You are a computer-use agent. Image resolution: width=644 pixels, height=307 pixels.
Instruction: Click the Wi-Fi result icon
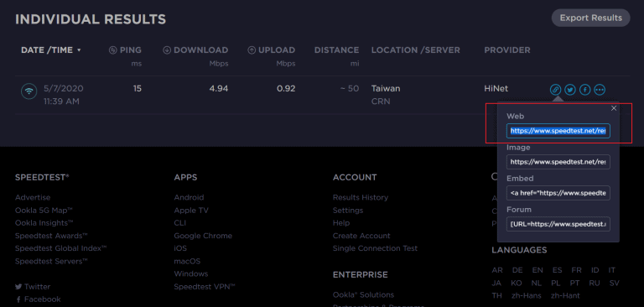pos(29,91)
